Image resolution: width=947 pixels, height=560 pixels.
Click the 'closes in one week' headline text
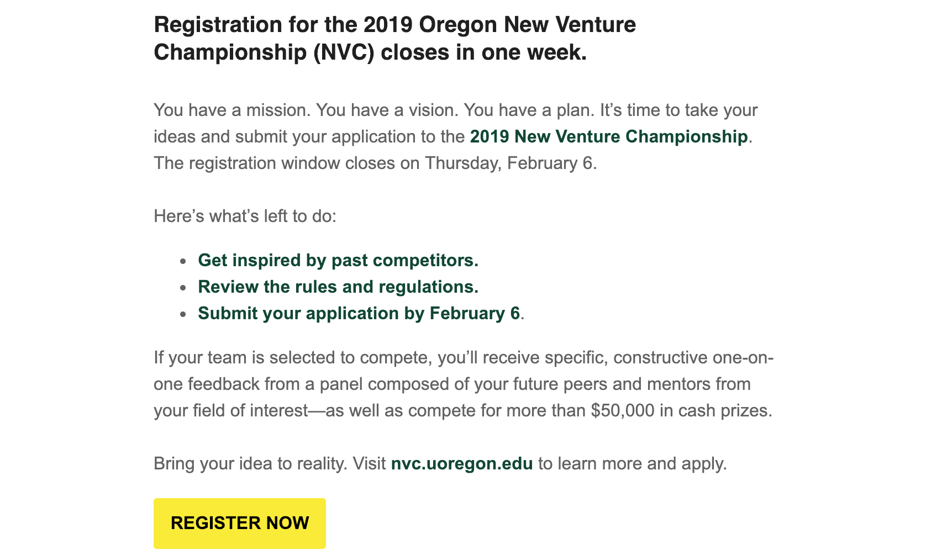pyautogui.click(x=483, y=52)
